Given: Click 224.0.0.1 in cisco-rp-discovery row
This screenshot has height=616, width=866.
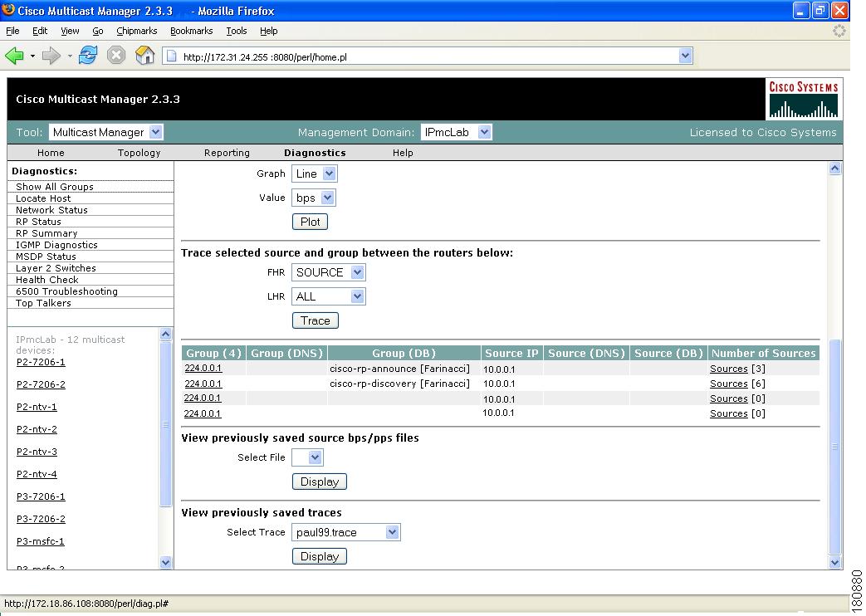Looking at the screenshot, I should (203, 384).
